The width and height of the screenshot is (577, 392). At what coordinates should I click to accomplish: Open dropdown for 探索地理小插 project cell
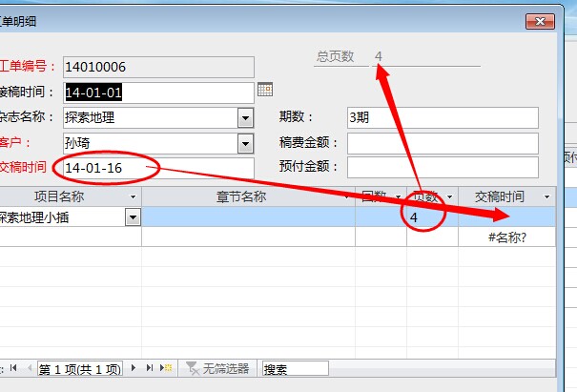click(x=133, y=217)
